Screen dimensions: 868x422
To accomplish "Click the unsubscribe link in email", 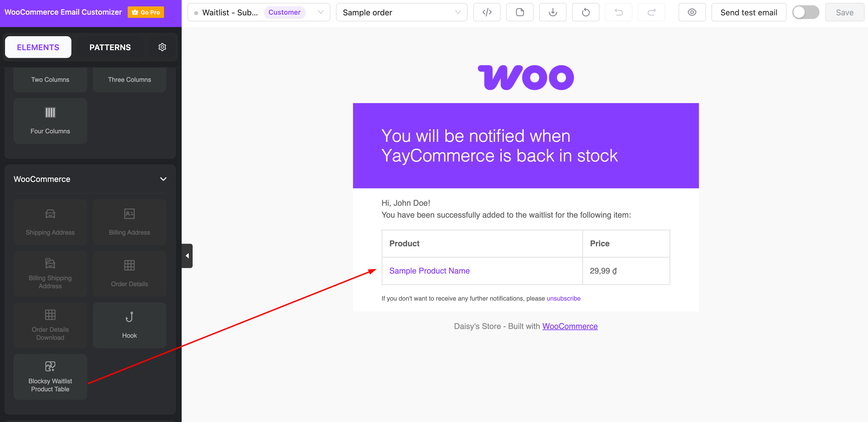I will (563, 299).
